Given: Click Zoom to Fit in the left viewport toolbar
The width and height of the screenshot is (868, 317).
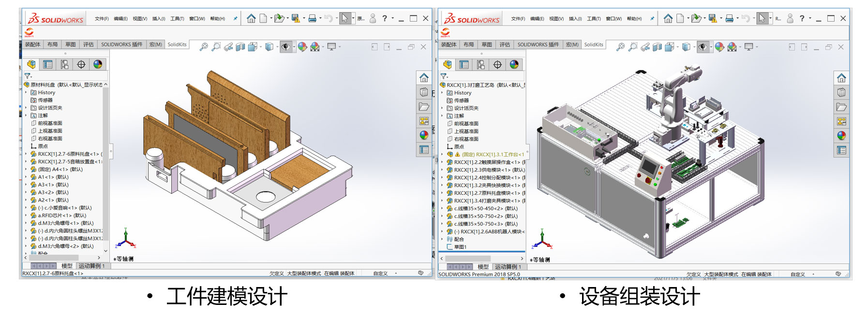Looking at the screenshot, I should click(x=204, y=46).
